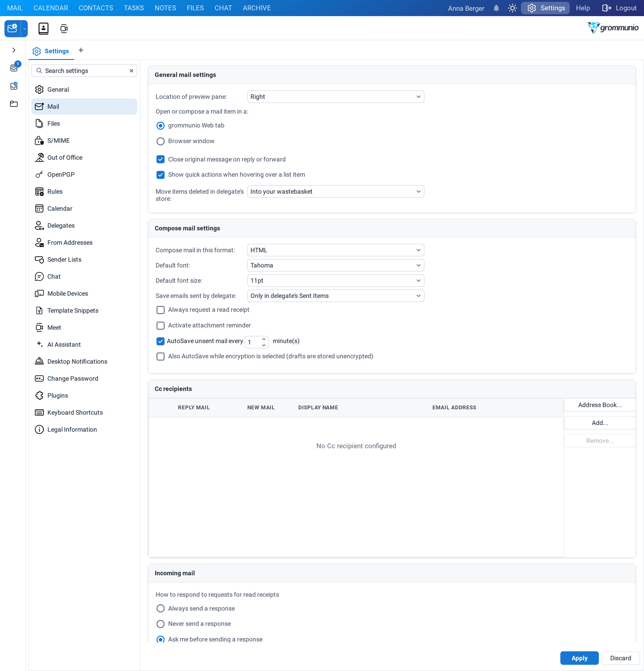The image size is (644, 671).
Task: Click the Address Book... button
Action: (600, 405)
